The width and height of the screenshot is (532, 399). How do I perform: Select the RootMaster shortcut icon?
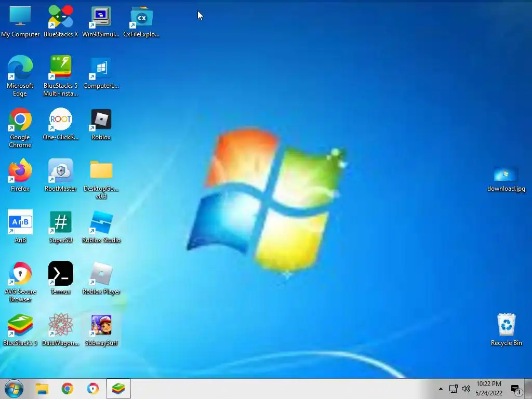coord(61,176)
